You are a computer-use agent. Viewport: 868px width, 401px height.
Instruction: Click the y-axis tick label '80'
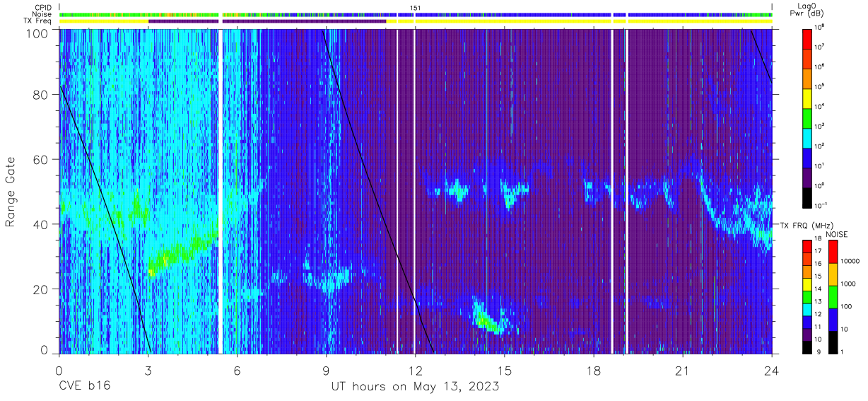click(x=42, y=95)
